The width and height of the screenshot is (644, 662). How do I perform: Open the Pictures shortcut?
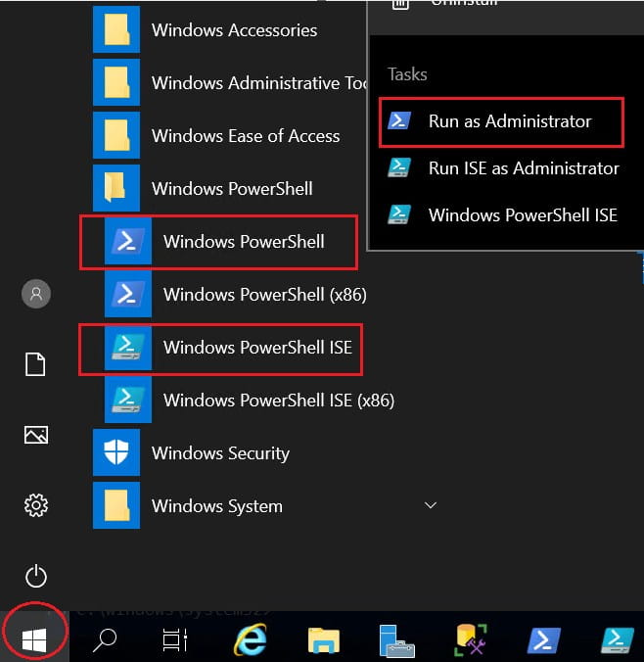pyautogui.click(x=36, y=435)
